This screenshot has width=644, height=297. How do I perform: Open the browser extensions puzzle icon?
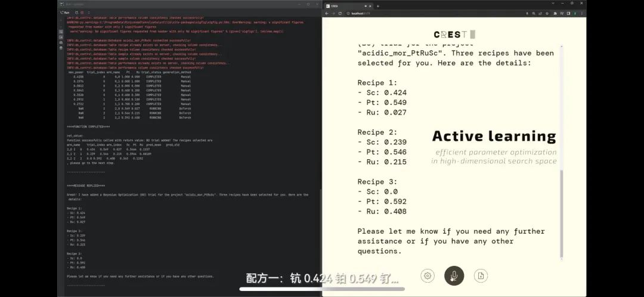pos(555,13)
